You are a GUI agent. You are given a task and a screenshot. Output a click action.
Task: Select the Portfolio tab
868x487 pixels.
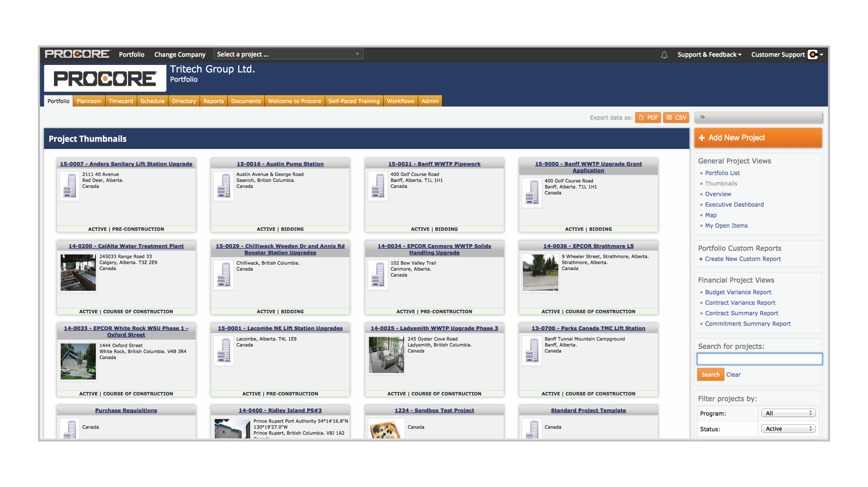pyautogui.click(x=58, y=101)
